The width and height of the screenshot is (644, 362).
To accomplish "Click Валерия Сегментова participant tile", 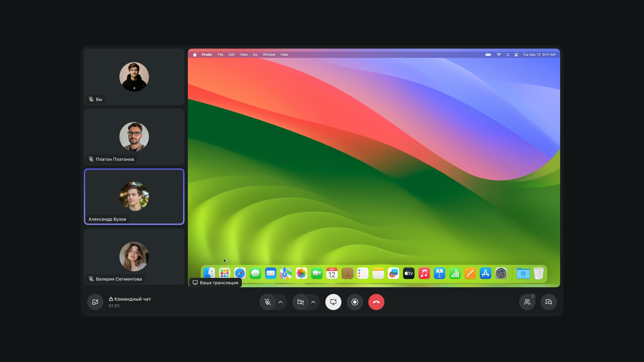I will point(134,256).
